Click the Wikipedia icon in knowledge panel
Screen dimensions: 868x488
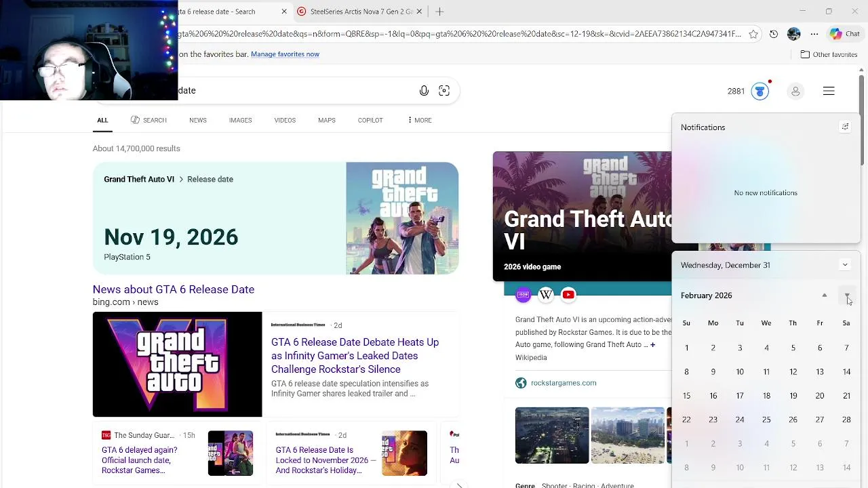546,294
